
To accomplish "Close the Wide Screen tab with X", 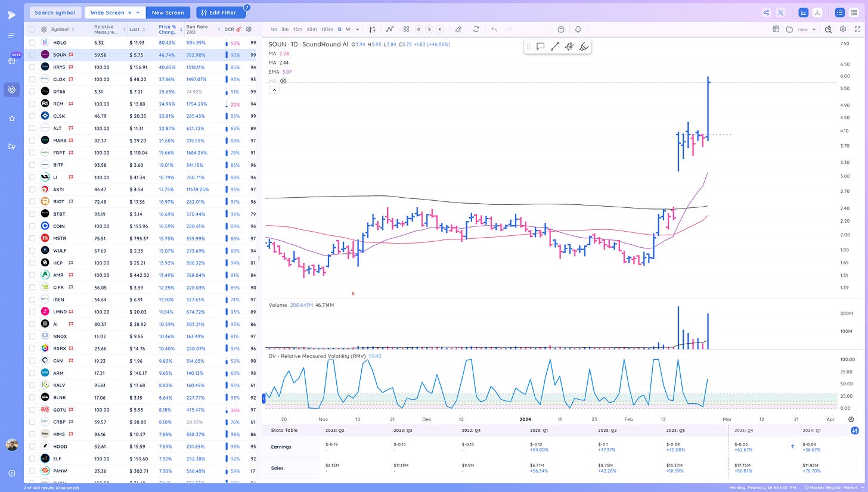I will pyautogui.click(x=130, y=13).
